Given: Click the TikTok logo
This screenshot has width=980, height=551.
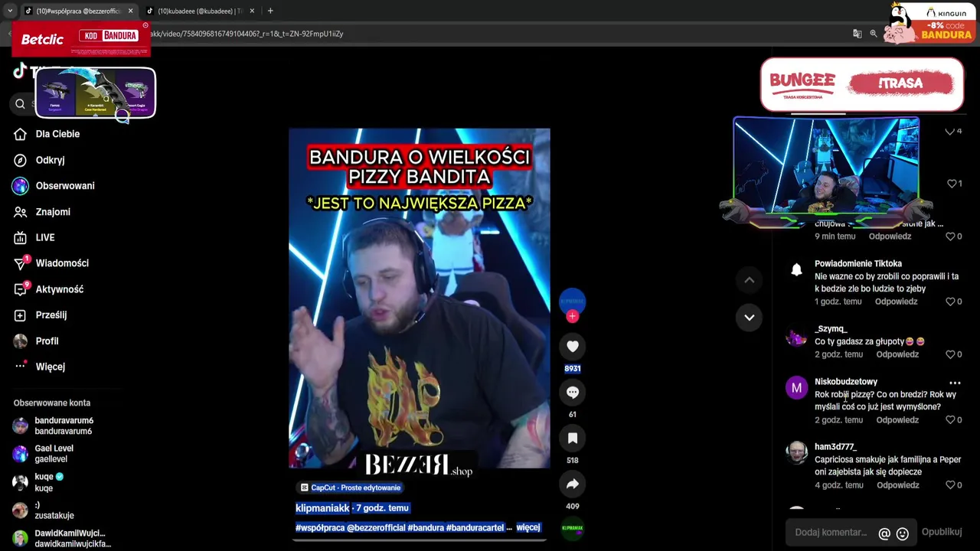Looking at the screenshot, I should (20, 71).
